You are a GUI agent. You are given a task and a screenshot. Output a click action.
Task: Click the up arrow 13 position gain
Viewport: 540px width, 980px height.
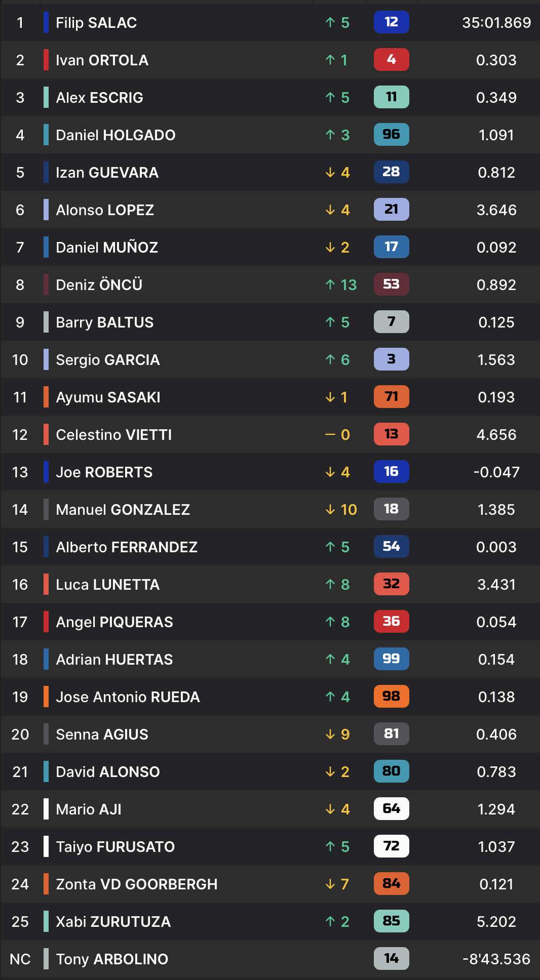coord(341,285)
